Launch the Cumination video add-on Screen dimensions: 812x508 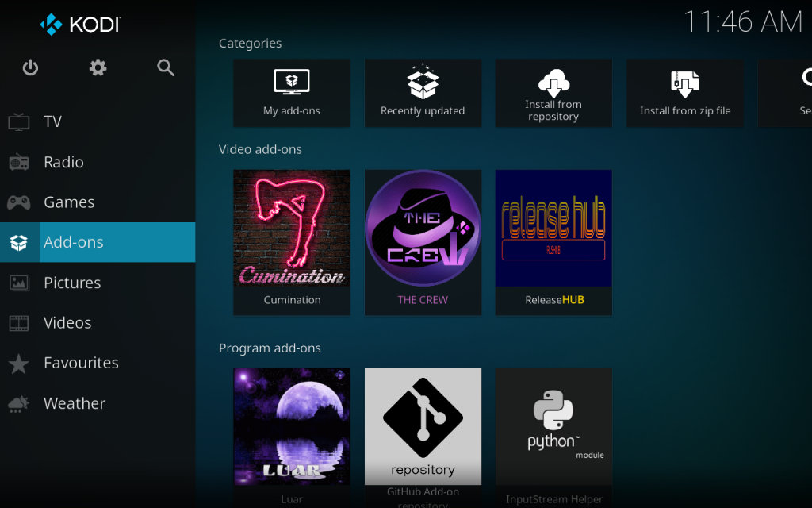point(292,241)
